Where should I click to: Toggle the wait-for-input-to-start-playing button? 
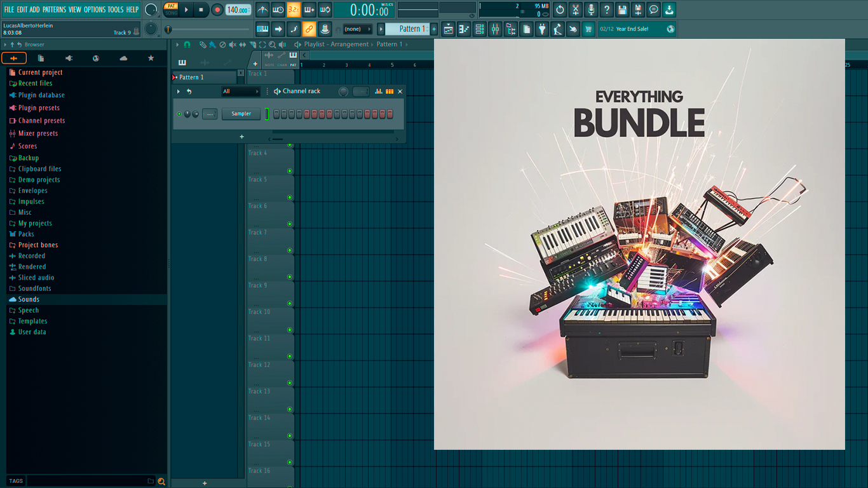pos(278,10)
